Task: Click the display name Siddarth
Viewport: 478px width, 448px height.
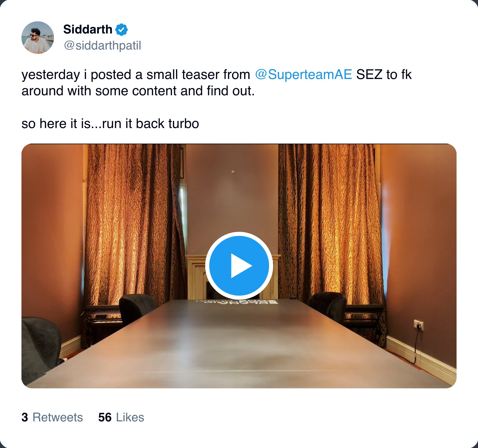Action: click(88, 29)
